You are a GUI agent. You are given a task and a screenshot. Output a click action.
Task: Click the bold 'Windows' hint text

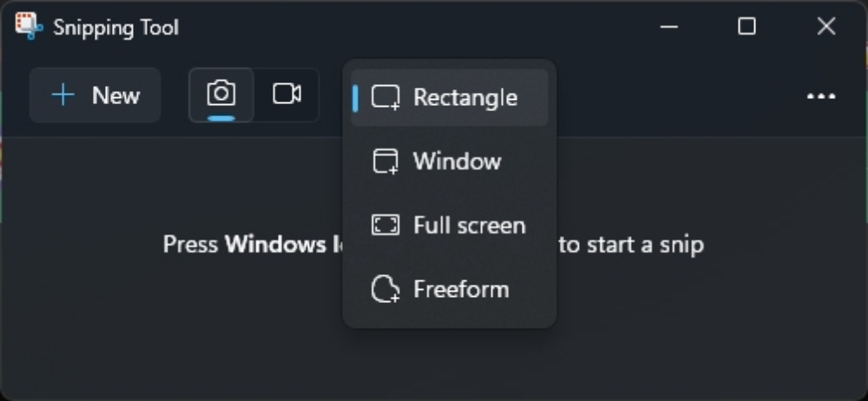[x=275, y=244]
